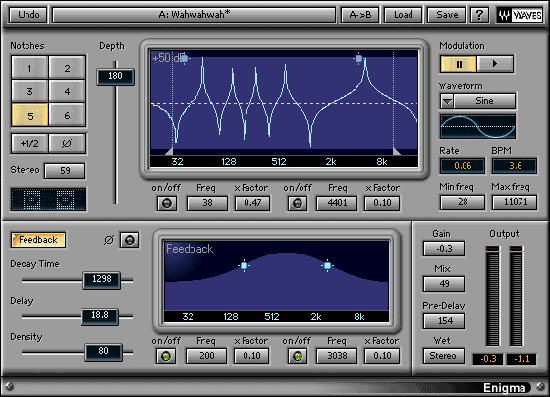Click the Sine waveform selector
The image size is (550, 397).
(x=484, y=101)
